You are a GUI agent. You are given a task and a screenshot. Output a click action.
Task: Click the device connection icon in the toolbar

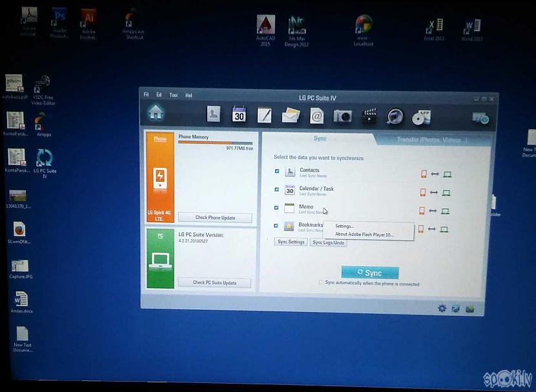480,118
